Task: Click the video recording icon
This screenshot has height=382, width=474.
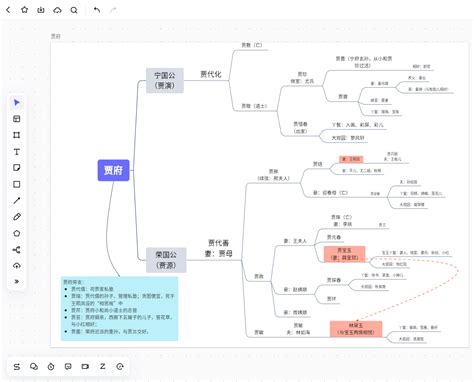Action: (85, 367)
